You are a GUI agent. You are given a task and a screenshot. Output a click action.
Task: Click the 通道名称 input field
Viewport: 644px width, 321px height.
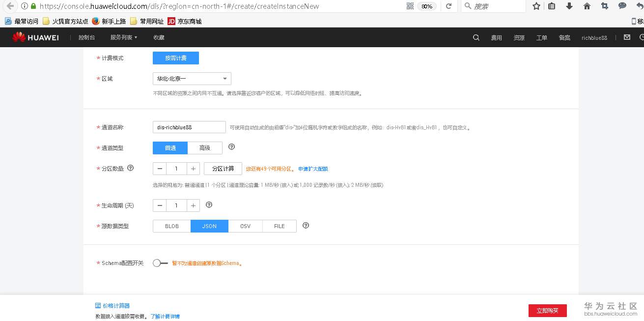(x=189, y=127)
